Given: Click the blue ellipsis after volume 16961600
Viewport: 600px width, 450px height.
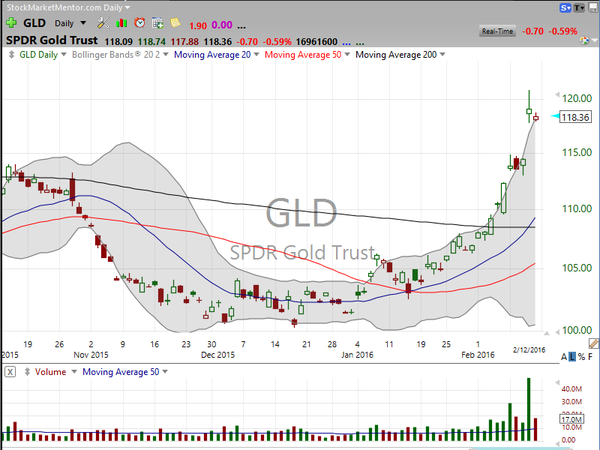Looking at the screenshot, I should [346, 43].
